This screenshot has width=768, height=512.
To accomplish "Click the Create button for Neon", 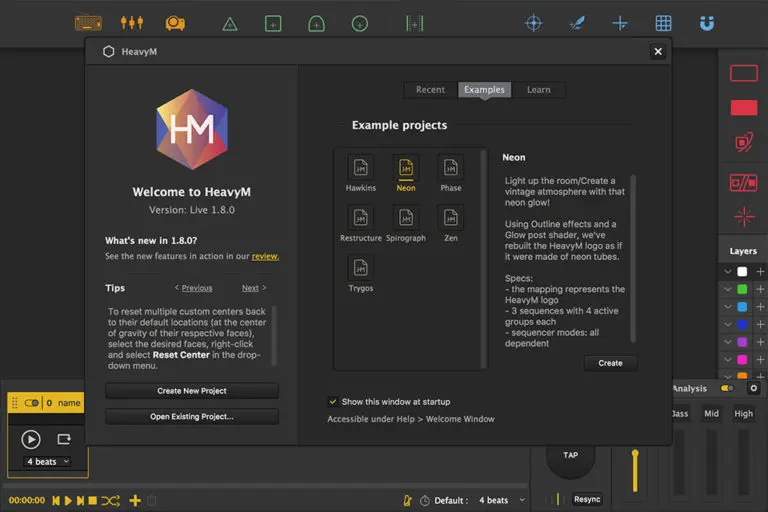I will click(x=610, y=363).
